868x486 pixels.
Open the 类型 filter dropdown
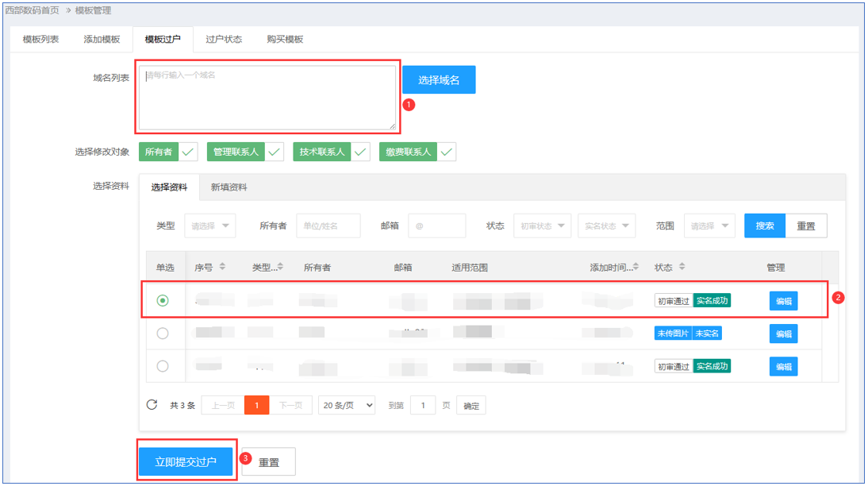[x=209, y=226]
